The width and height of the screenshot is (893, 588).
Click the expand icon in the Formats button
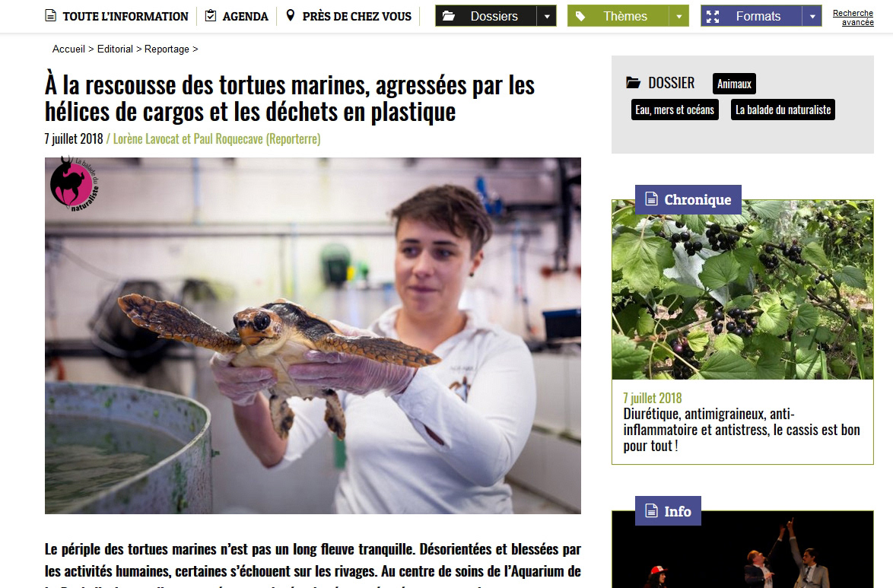[x=713, y=17]
